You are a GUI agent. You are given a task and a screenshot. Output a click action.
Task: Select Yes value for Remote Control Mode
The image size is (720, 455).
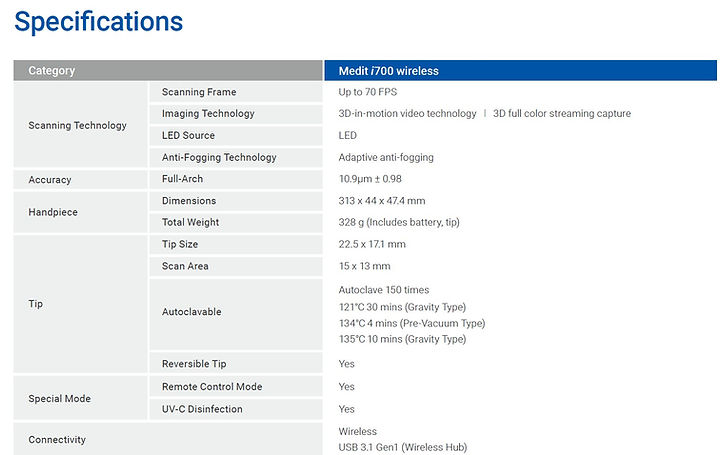[347, 387]
